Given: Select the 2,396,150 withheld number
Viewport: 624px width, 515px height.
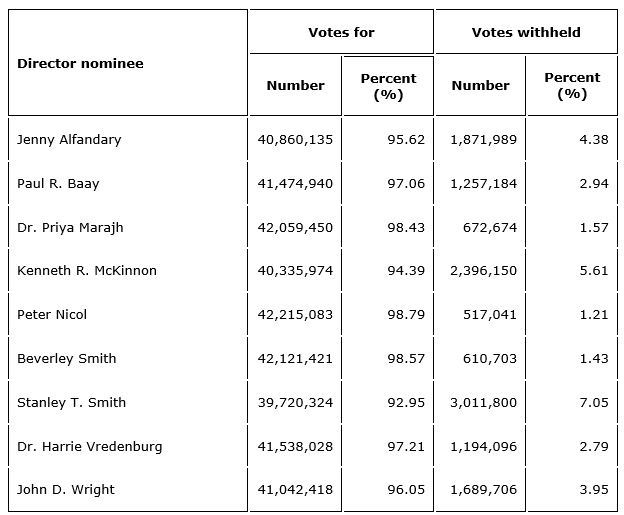Looking at the screenshot, I should point(484,270).
